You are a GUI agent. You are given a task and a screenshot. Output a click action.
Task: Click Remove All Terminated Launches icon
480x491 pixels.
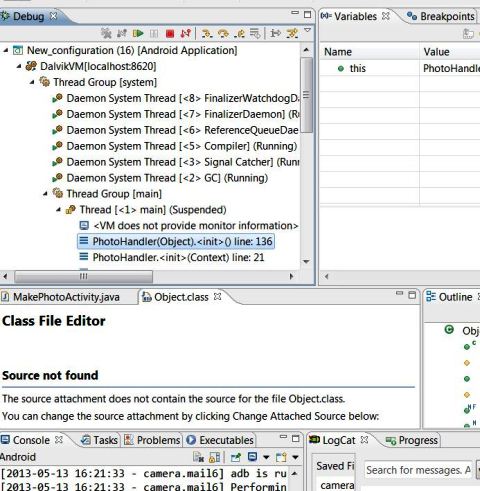pos(106,33)
